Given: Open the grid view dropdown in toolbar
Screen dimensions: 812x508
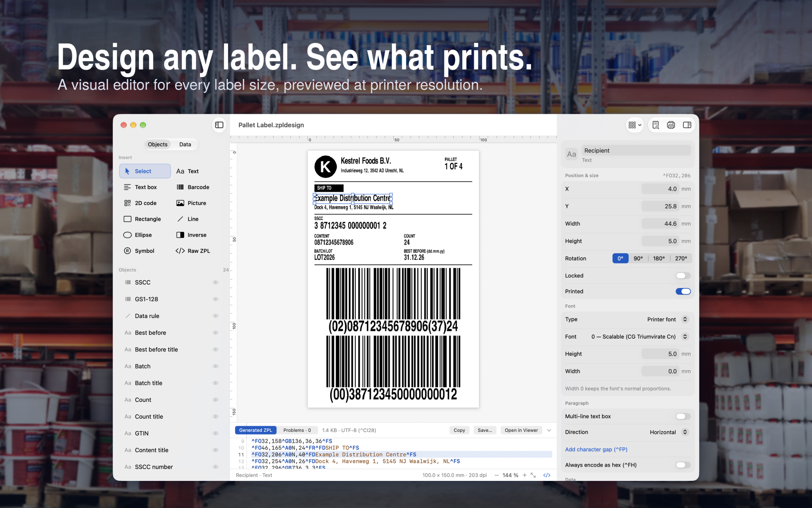Looking at the screenshot, I should point(635,125).
